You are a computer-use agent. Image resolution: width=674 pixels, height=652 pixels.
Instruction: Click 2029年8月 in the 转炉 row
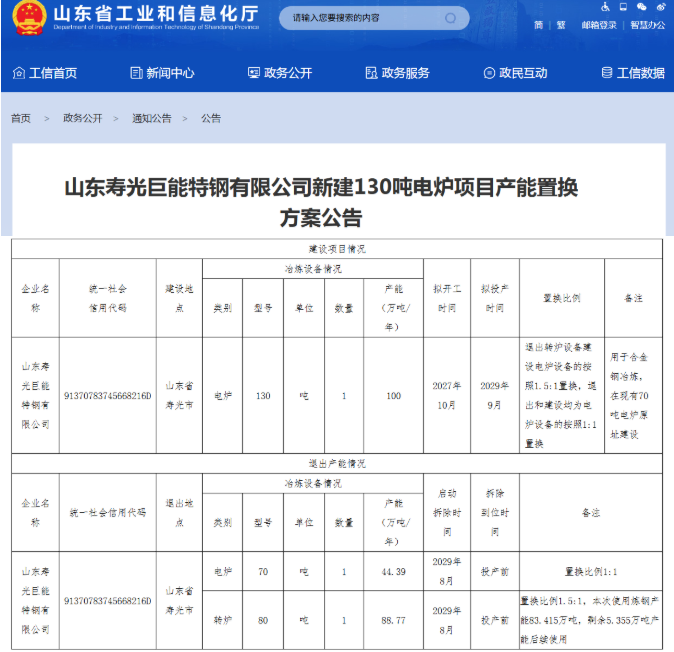[x=447, y=620]
